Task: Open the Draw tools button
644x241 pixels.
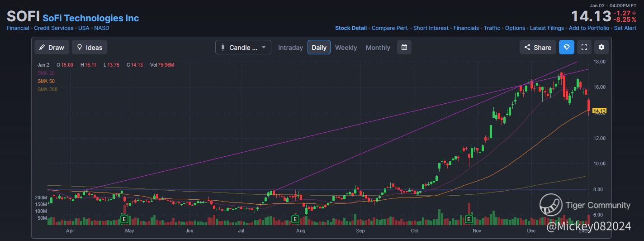Action: coord(52,47)
